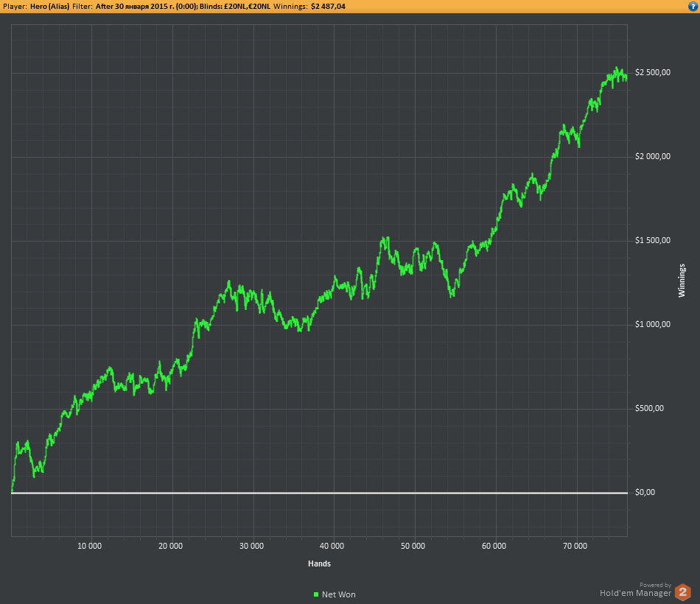Click the $1 000,00 axis label
Screen dimensions: 700x604
[653, 325]
